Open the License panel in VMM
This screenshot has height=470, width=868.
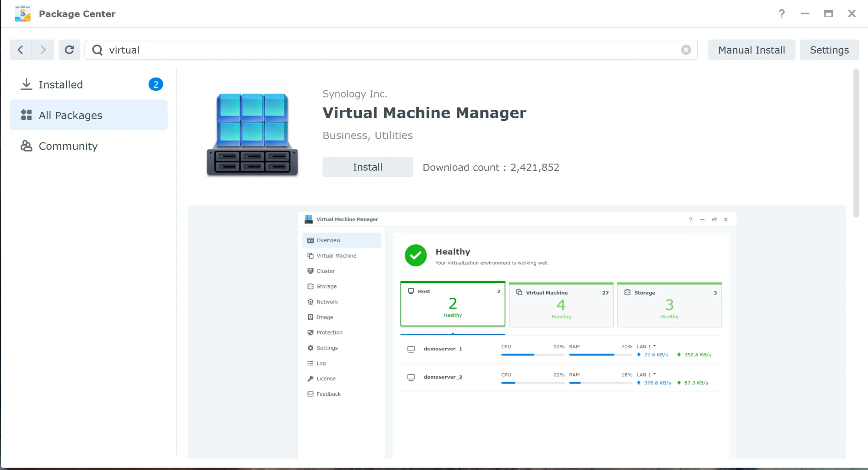tap(325, 378)
